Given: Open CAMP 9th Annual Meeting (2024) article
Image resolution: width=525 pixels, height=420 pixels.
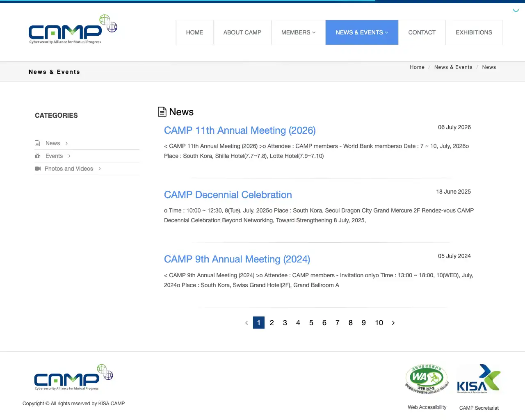Looking at the screenshot, I should pyautogui.click(x=237, y=259).
